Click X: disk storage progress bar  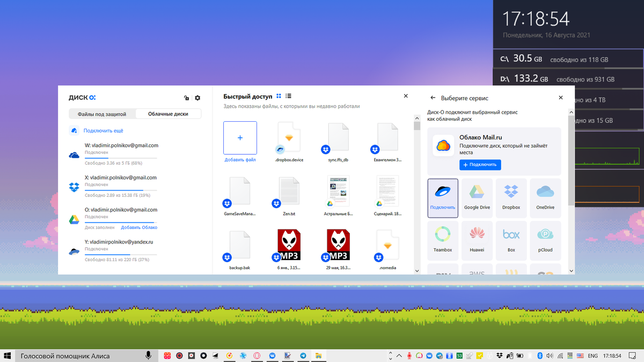121,190
